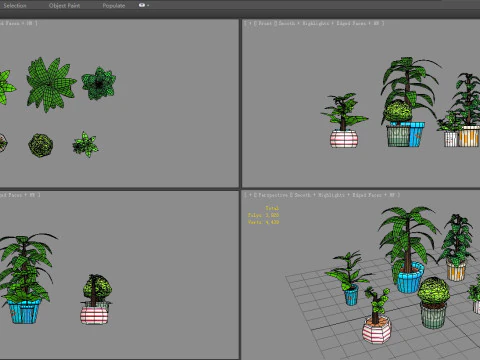
Task: Open the Object Paint ribbon tab
Action: [x=64, y=5]
